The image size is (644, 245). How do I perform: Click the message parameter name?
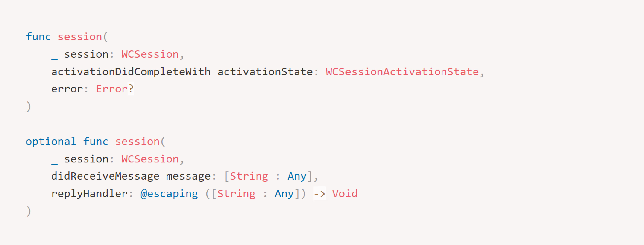188,176
